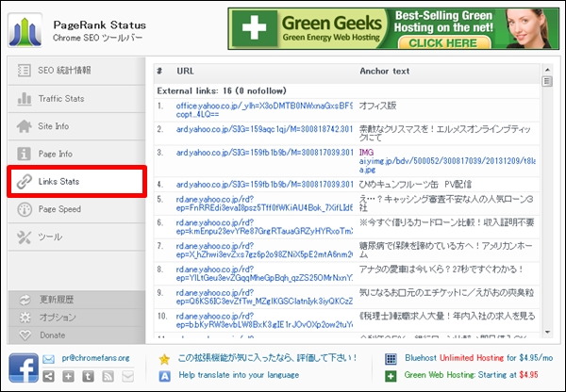
Task: Click the Page Info 'i' icon
Action: coord(25,154)
